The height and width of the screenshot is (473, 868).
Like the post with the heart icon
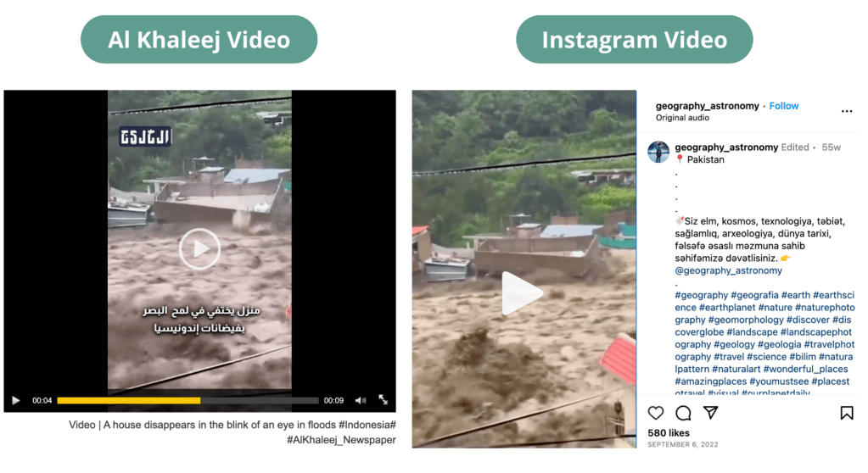tap(656, 413)
